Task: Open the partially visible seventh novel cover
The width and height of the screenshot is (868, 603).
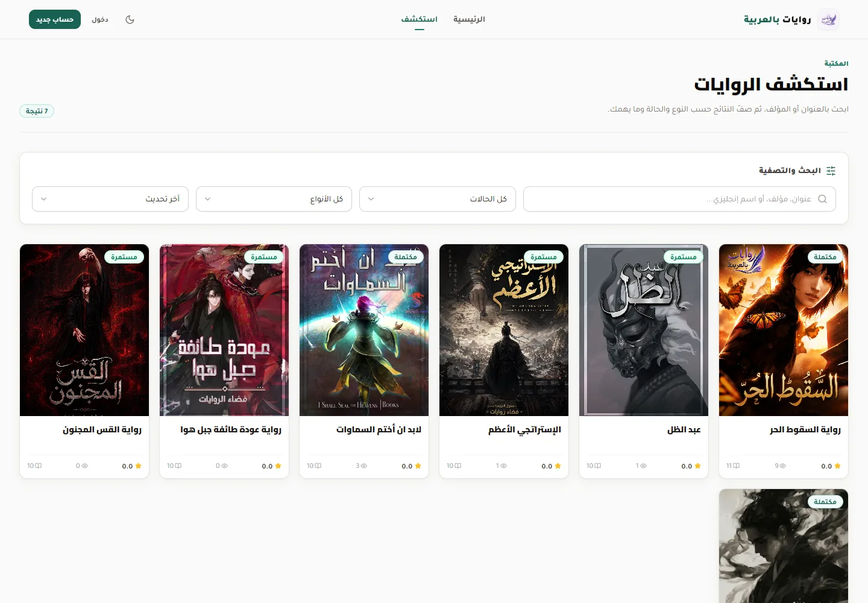Action: point(784,546)
